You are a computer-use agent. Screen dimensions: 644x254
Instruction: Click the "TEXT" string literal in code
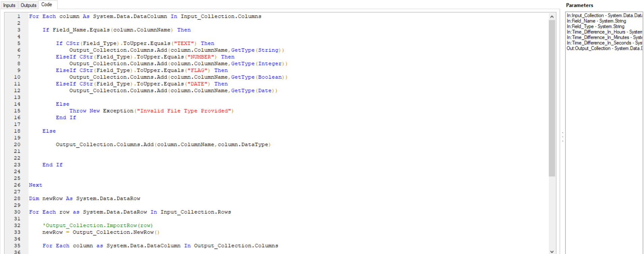pos(184,43)
